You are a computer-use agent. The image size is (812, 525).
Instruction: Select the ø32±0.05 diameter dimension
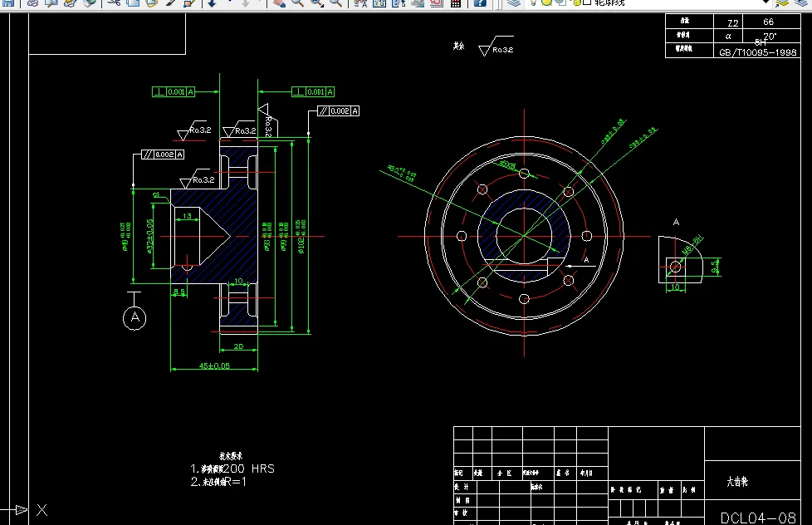150,236
